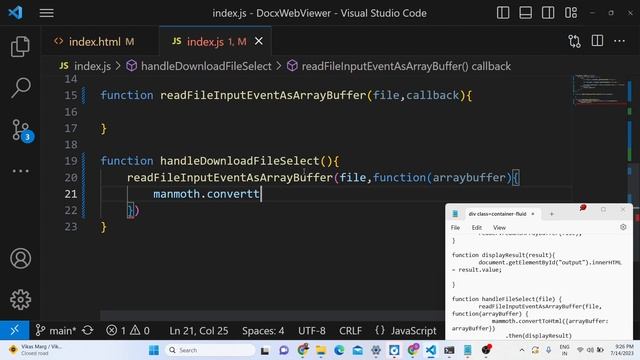Change indentation via Spaces: 4
The width and height of the screenshot is (640, 360).
263,331
